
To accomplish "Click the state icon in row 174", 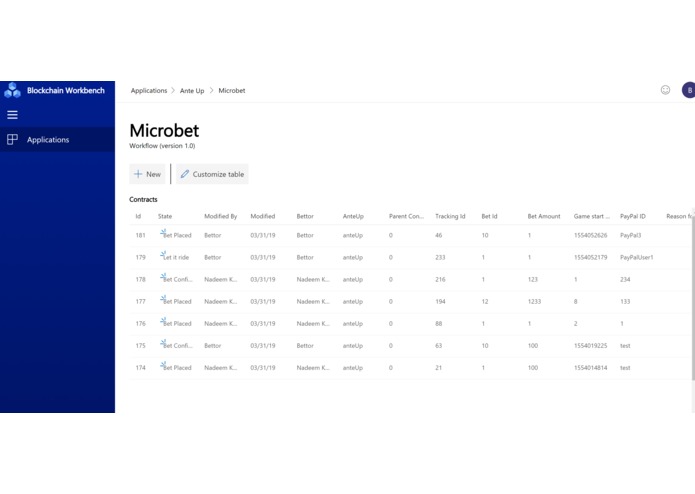I will 163,365.
